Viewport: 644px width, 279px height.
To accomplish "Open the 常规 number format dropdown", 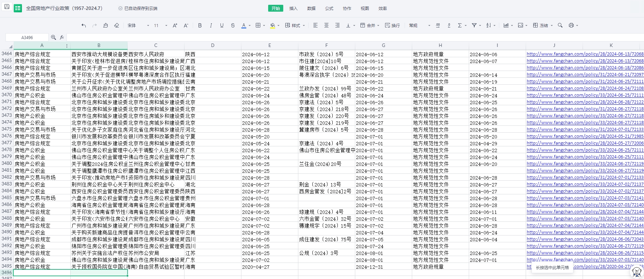I will (419, 25).
